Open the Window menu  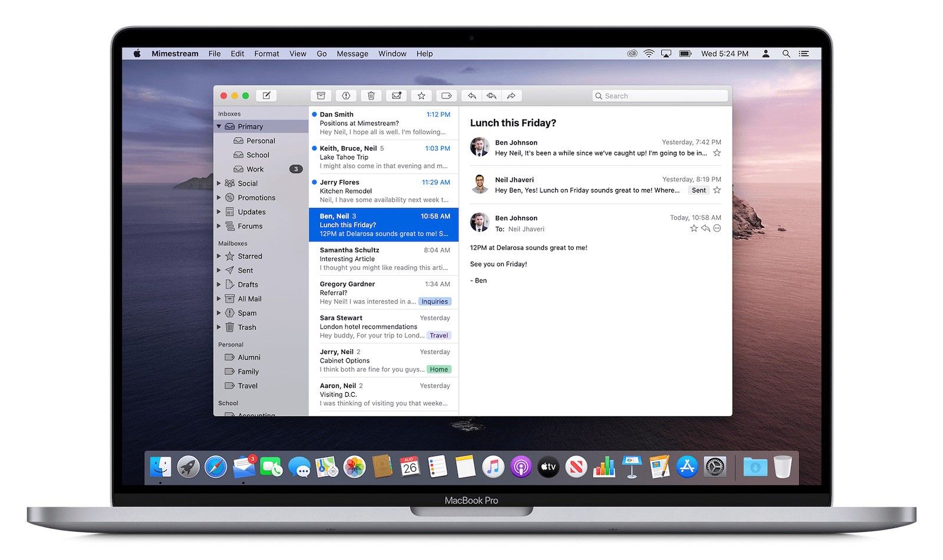pyautogui.click(x=393, y=54)
